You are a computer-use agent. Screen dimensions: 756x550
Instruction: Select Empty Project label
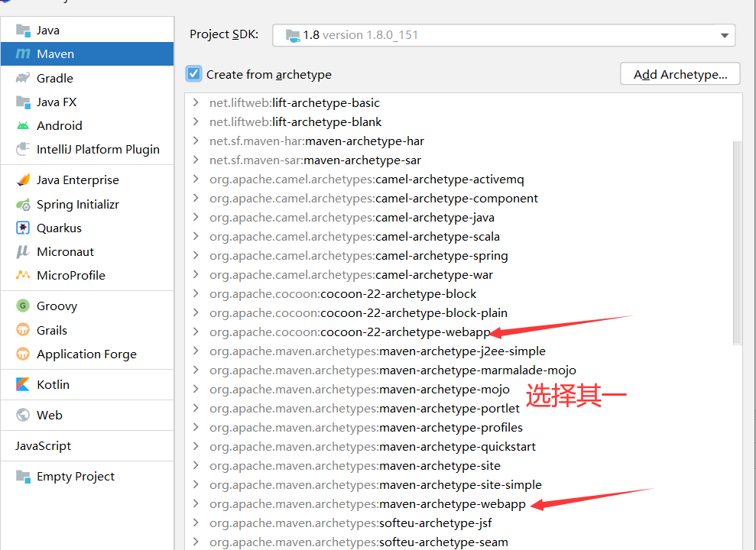(x=76, y=477)
